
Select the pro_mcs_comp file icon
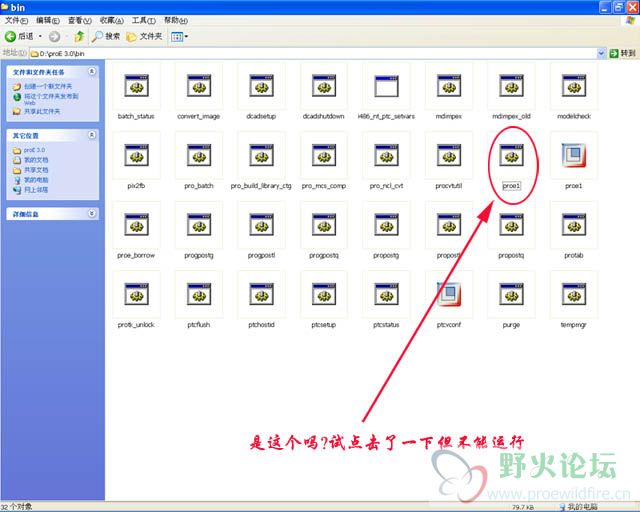tap(324, 155)
